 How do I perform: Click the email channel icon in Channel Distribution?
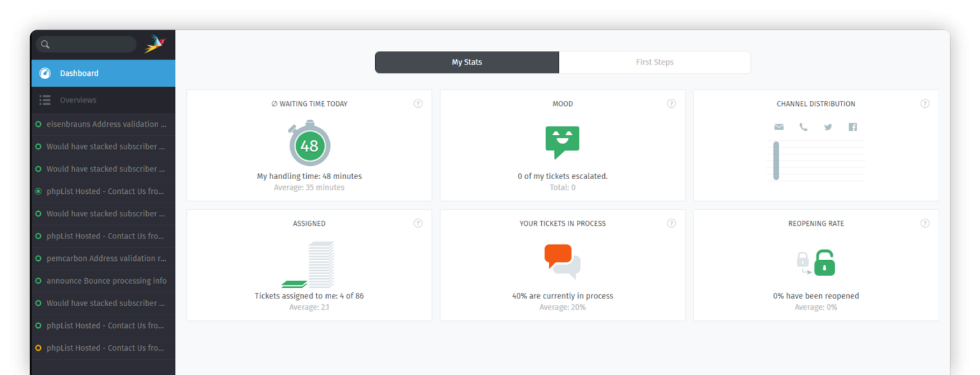[778, 126]
